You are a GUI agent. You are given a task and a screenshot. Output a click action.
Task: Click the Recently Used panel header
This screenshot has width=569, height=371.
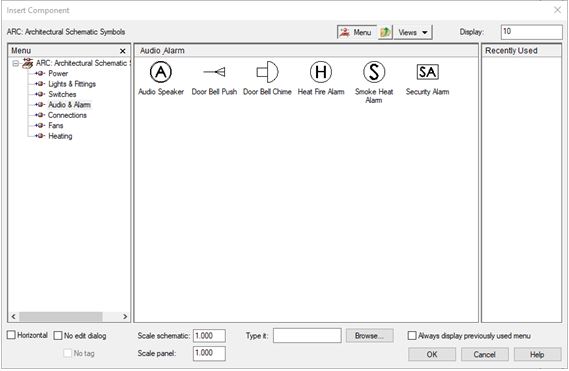tap(521, 51)
